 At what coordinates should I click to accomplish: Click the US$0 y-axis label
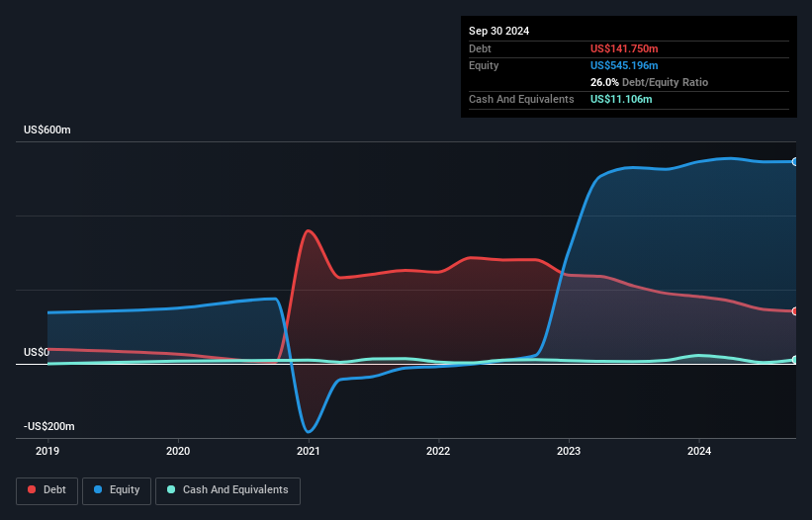pyautogui.click(x=37, y=352)
